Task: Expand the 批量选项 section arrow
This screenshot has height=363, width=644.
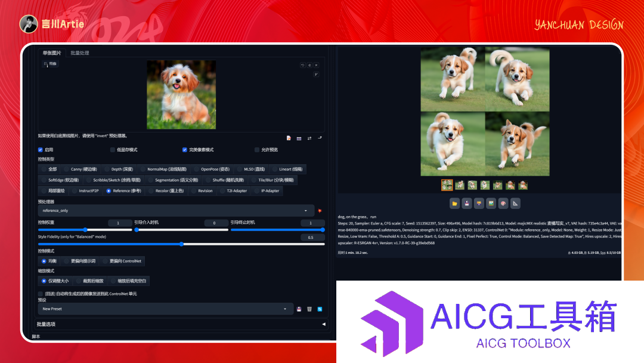Action: click(x=324, y=324)
